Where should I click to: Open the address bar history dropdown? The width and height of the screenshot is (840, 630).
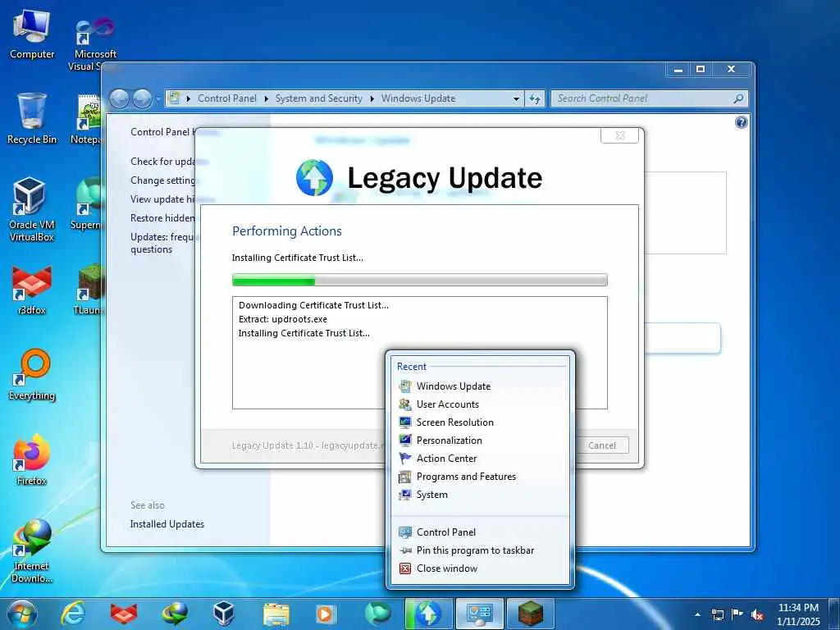(x=516, y=98)
